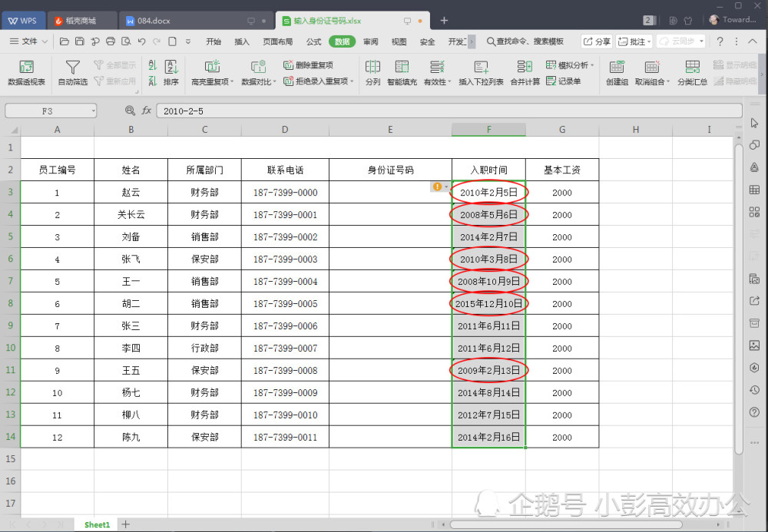Click the question mark help icon in top bar
The image size is (768, 532).
[720, 41]
